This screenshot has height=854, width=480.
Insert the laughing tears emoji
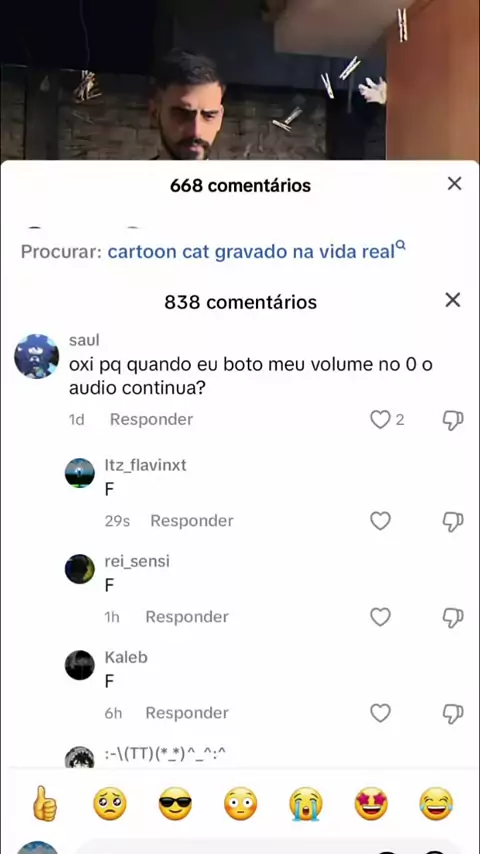(436, 804)
